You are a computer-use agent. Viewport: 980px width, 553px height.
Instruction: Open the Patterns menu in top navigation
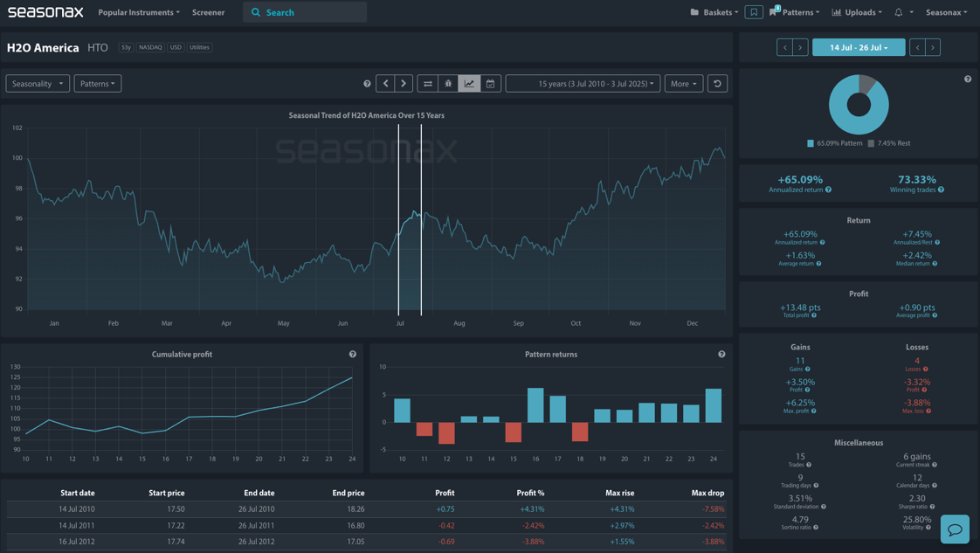[x=794, y=12]
